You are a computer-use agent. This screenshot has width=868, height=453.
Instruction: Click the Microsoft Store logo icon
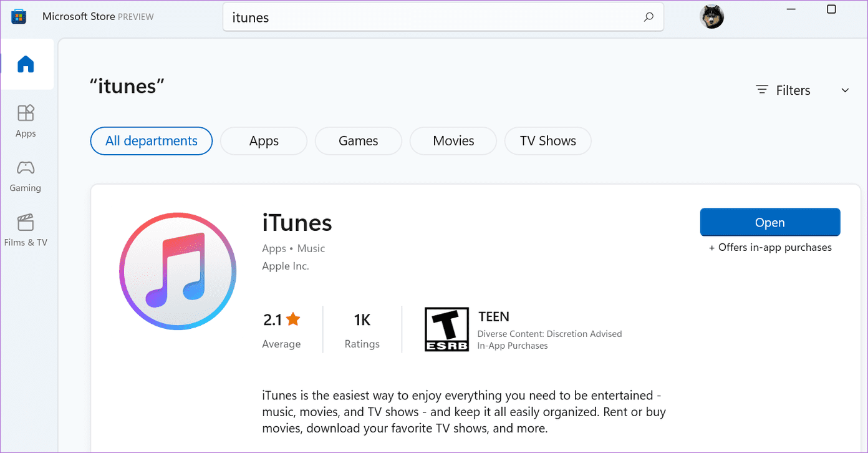tap(19, 16)
